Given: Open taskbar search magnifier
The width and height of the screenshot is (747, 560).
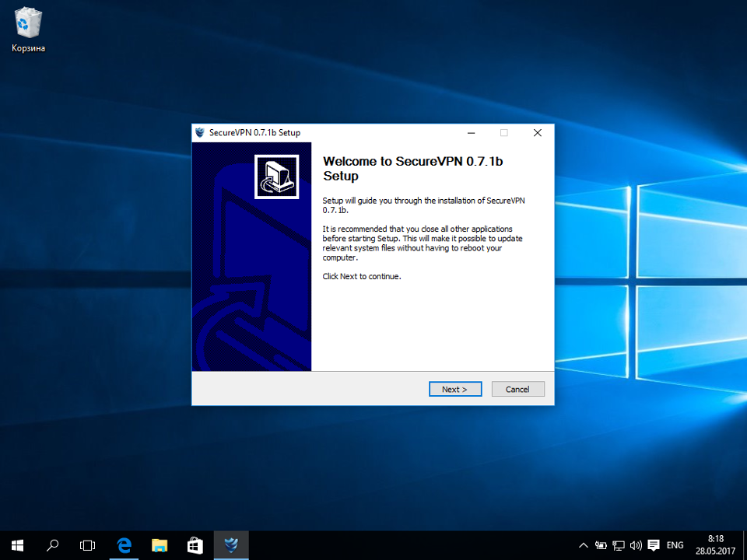Looking at the screenshot, I should [52, 545].
